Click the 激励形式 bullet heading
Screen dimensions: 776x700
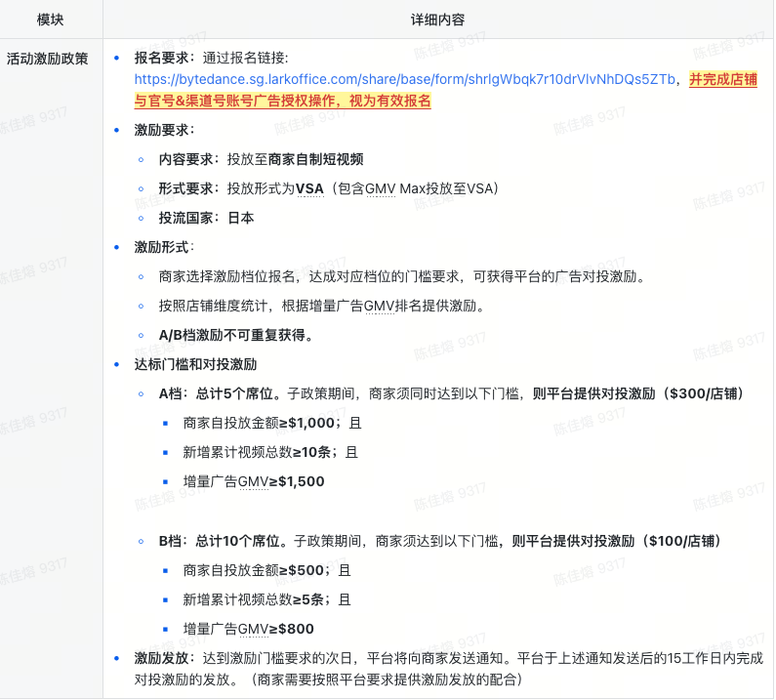coord(164,247)
